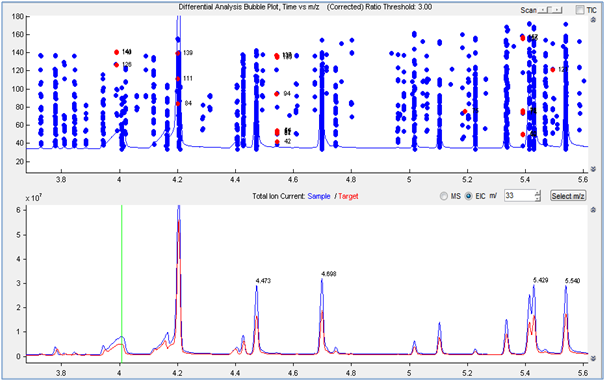Image resolution: width=606 pixels, height=381 pixels.
Task: Click the Select m/z button
Action: pyautogui.click(x=568, y=196)
